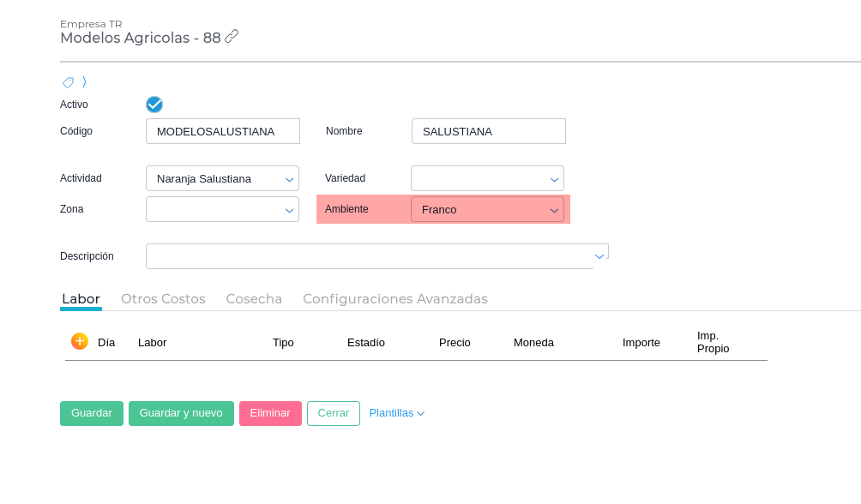Viewport: 861px width, 504px height.
Task: Expand the Zona dropdown
Action: [x=289, y=210]
